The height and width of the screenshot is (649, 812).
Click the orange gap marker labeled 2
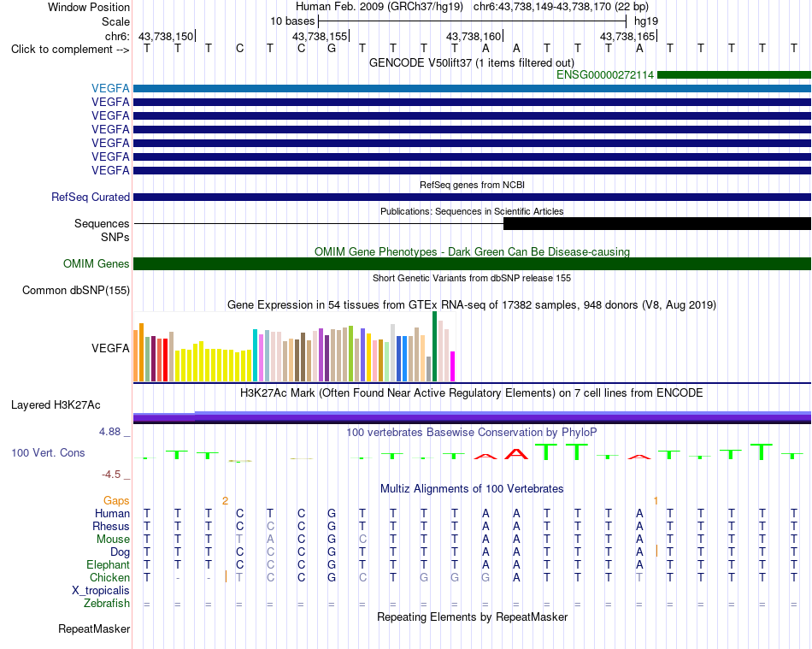[225, 501]
